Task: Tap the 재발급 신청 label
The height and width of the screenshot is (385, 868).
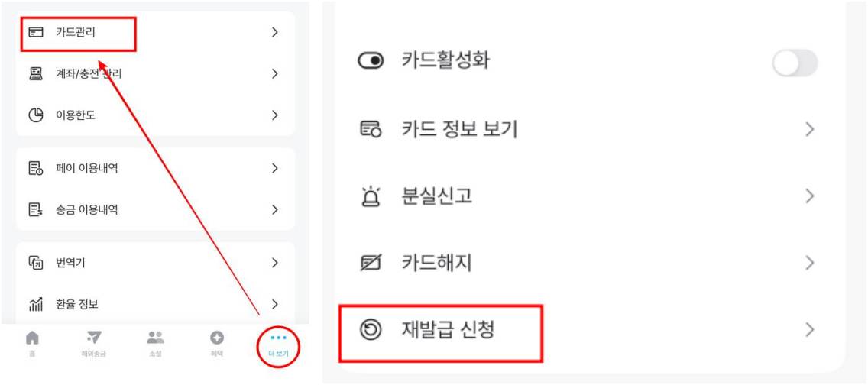Action: click(x=448, y=330)
